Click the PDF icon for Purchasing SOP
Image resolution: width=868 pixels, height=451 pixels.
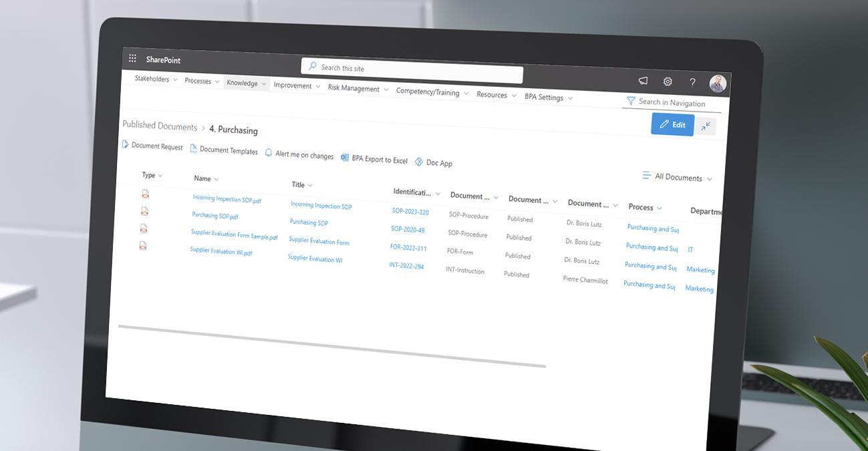click(144, 211)
